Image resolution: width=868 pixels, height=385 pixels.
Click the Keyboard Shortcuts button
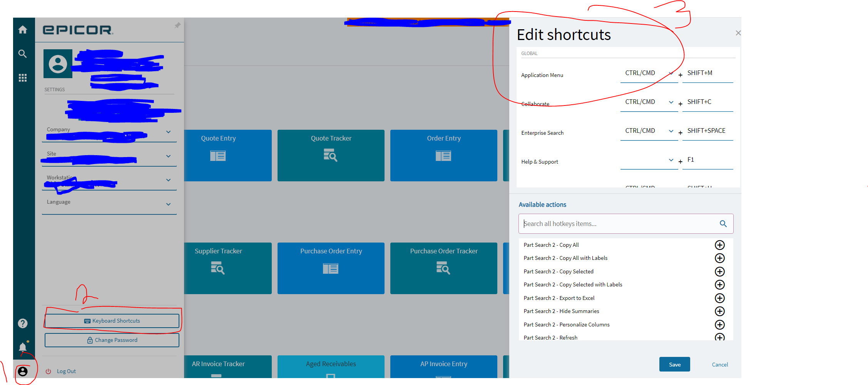[112, 321]
